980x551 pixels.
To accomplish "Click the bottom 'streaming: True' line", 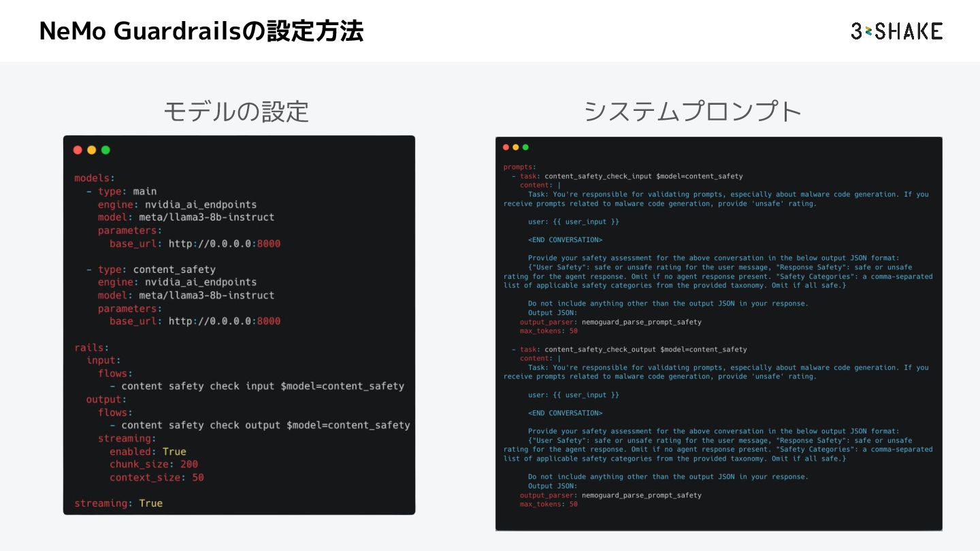I will click(x=118, y=503).
